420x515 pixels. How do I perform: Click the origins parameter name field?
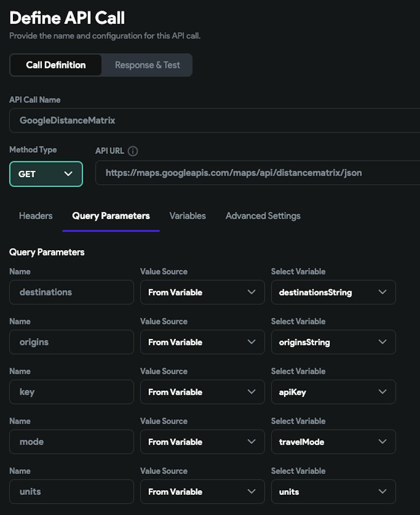[x=71, y=342]
